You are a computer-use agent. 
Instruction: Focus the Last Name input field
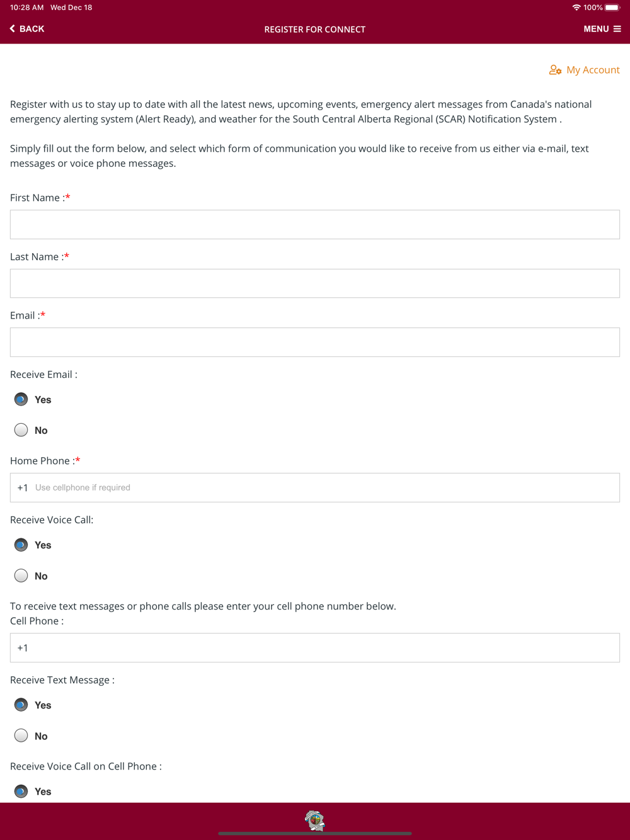[315, 283]
